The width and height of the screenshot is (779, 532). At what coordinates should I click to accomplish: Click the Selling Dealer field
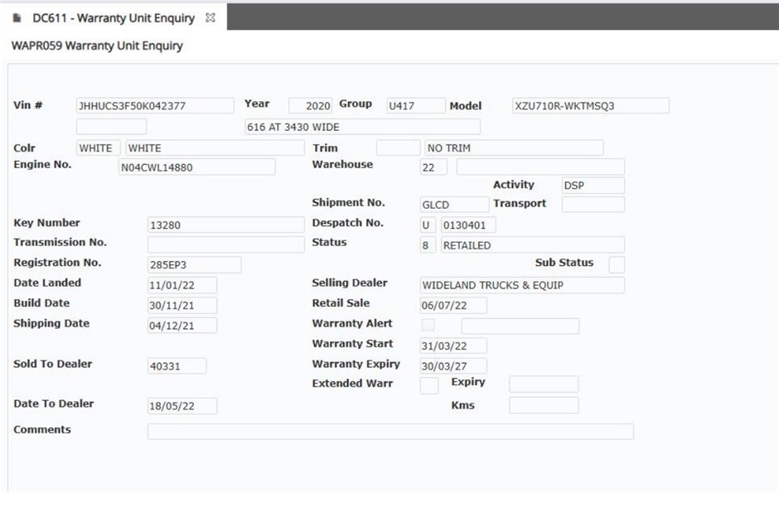(522, 285)
